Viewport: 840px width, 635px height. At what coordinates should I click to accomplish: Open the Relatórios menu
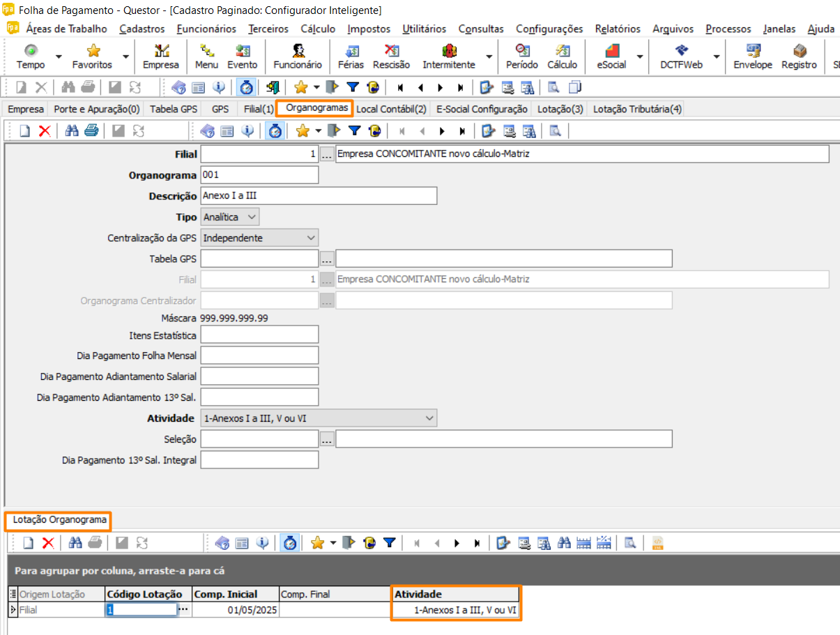coord(618,29)
